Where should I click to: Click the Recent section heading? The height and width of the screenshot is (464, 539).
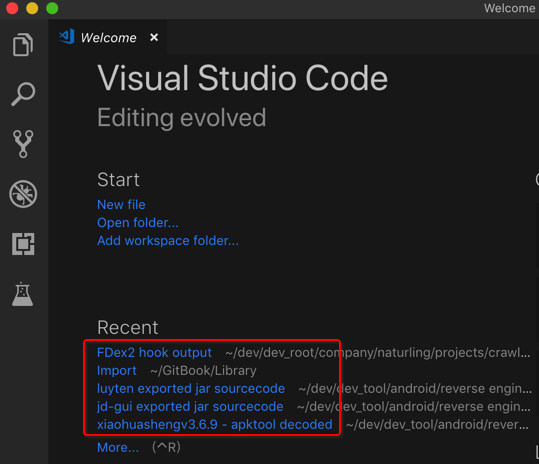coord(128,327)
